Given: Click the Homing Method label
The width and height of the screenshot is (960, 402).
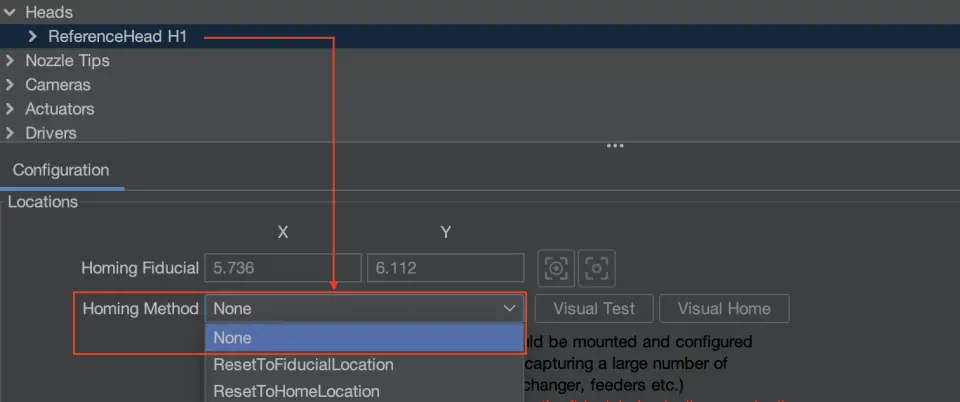Looking at the screenshot, I should [140, 308].
